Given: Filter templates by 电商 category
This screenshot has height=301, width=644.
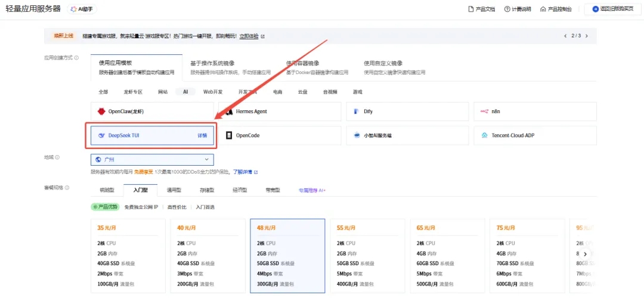Looking at the screenshot, I should coord(278,92).
